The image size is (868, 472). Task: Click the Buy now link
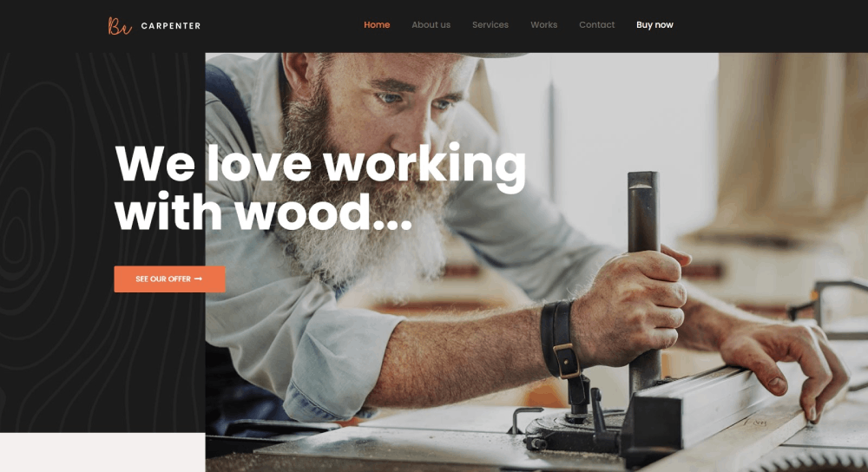(654, 25)
